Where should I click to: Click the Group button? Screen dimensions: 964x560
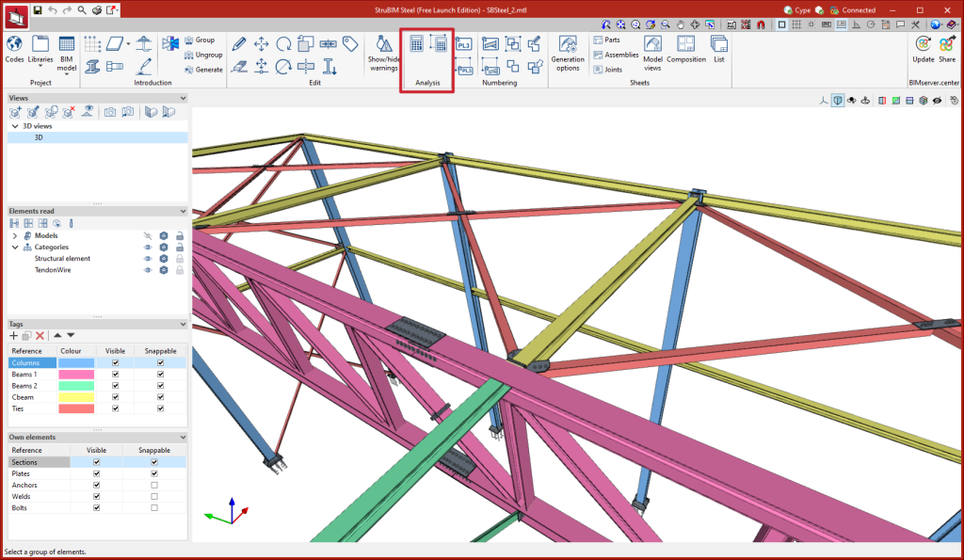(x=200, y=40)
